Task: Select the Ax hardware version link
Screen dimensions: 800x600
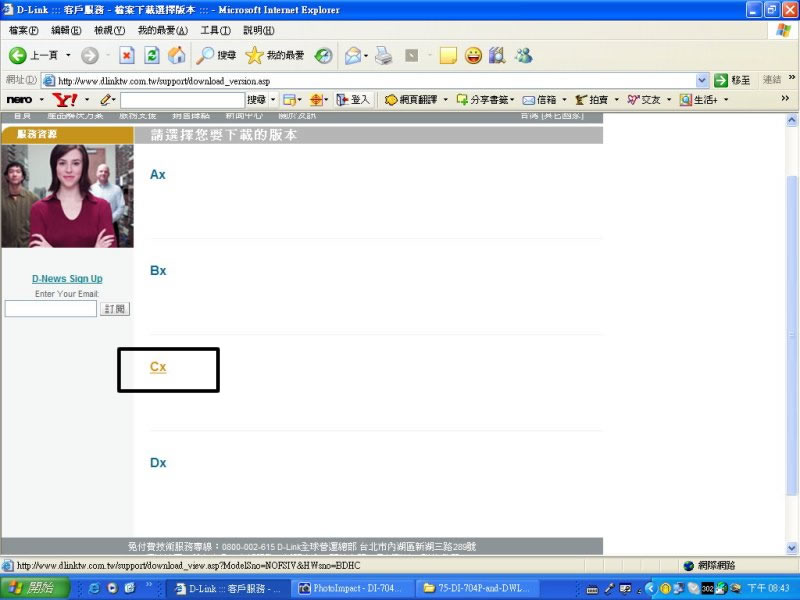Action: pyautogui.click(x=158, y=174)
